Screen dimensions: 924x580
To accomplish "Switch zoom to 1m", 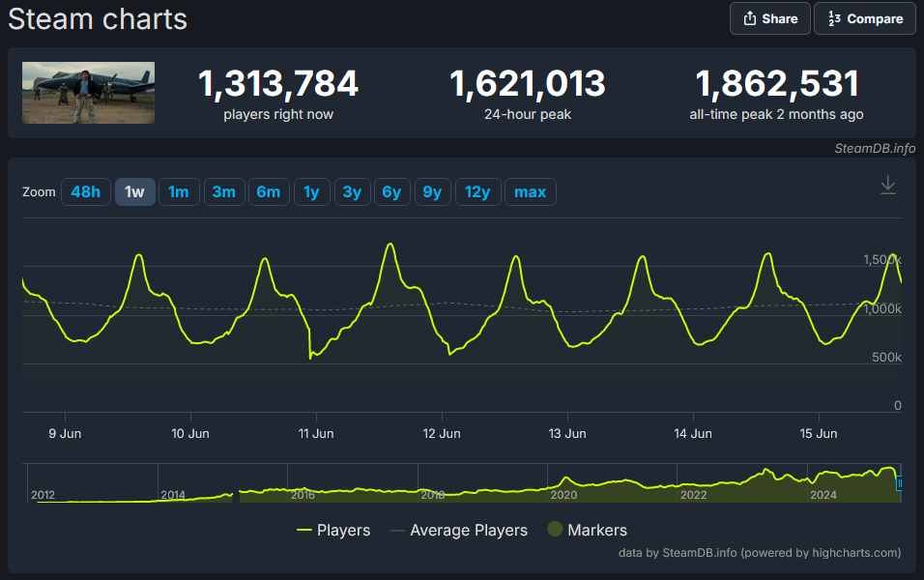I will click(179, 192).
